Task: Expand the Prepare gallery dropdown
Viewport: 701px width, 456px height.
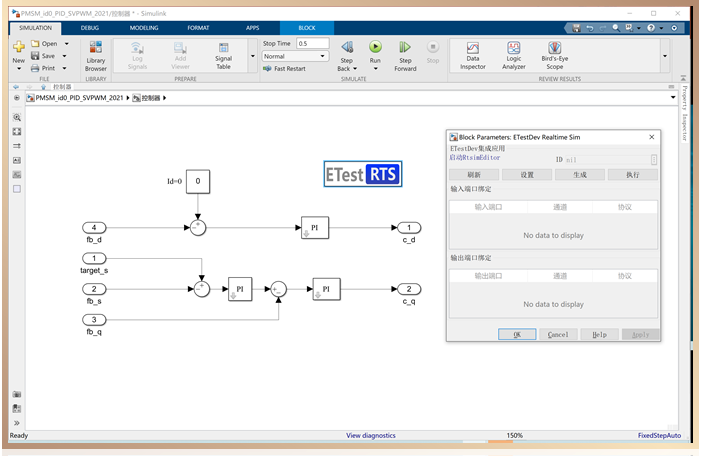Action: click(253, 56)
